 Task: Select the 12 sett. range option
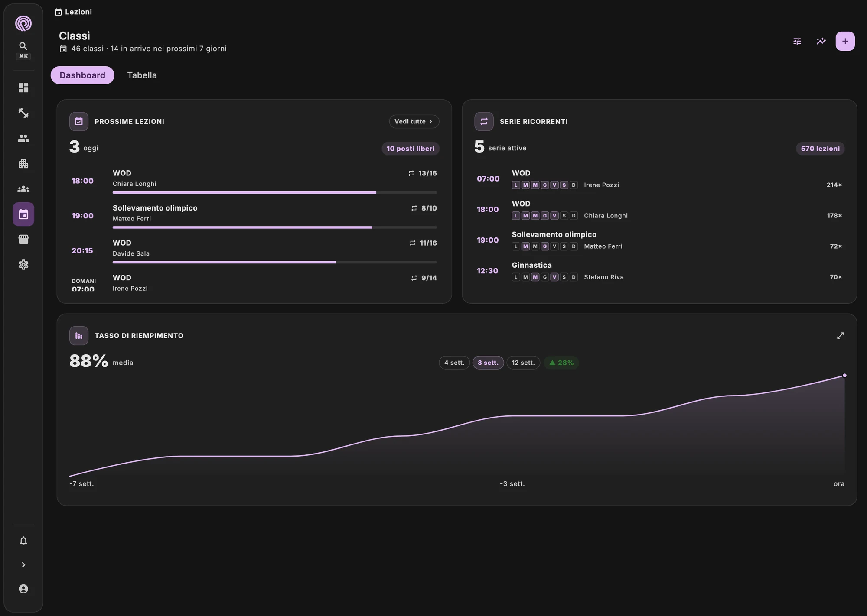pos(523,363)
